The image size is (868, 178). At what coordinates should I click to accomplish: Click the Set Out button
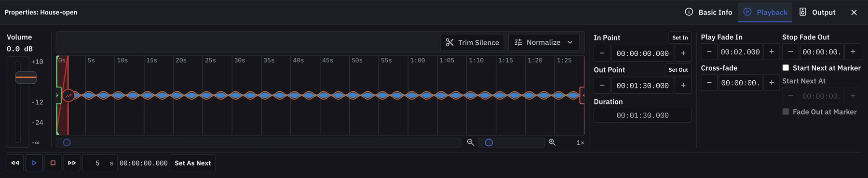(x=678, y=70)
